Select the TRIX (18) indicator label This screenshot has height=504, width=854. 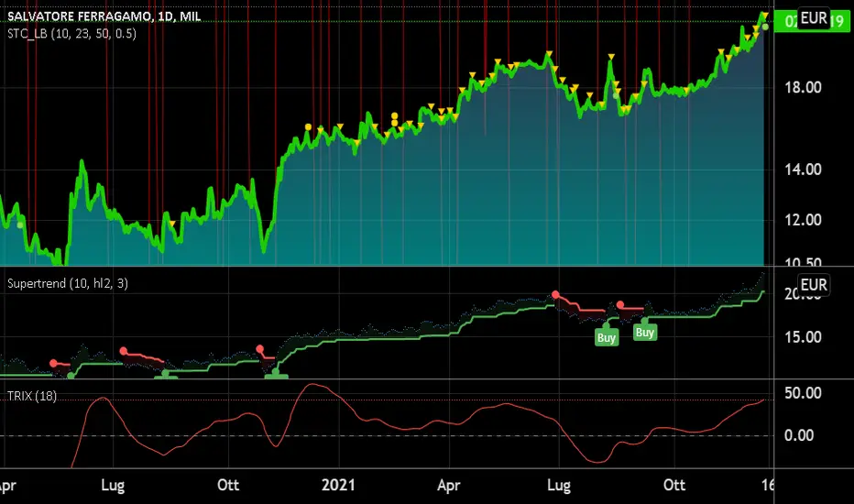pos(31,396)
